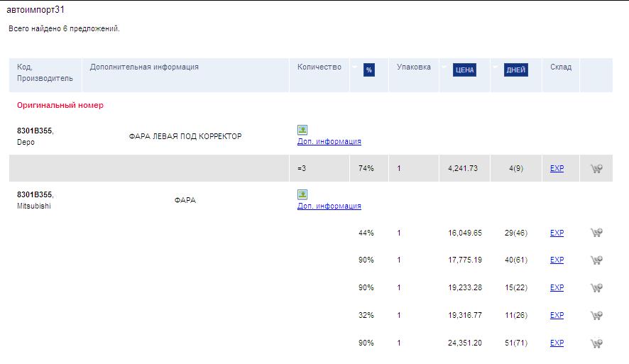Image resolution: width=629 pixels, height=364 pixels.
Task: Click the sort arrow left of % button
Action: (355, 67)
